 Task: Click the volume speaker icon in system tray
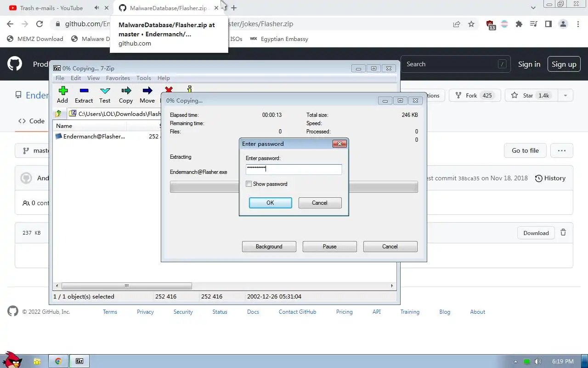point(538,362)
